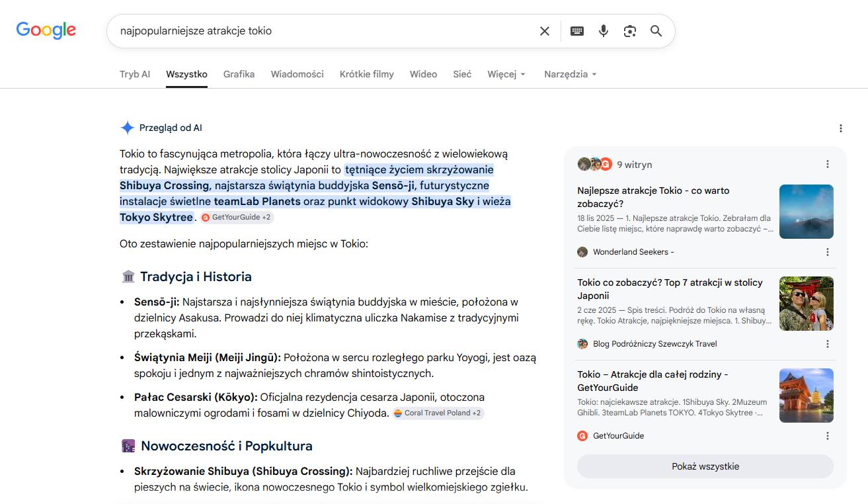Open GetYourGuide +2 source chip
The image size is (868, 504).
pyautogui.click(x=237, y=217)
